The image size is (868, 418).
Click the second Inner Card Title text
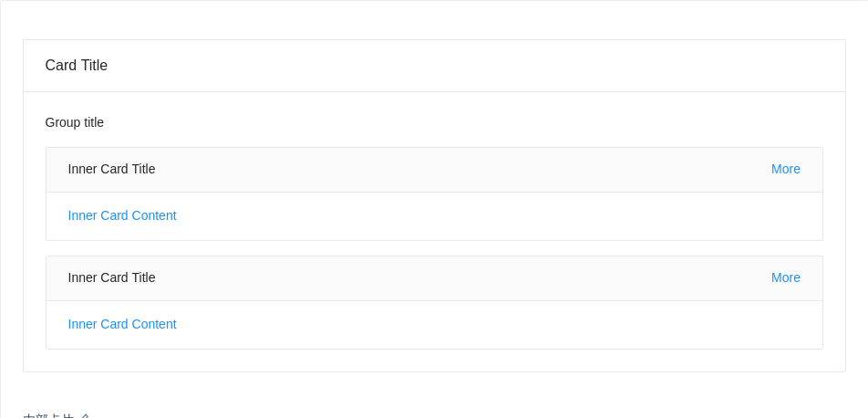tap(111, 277)
